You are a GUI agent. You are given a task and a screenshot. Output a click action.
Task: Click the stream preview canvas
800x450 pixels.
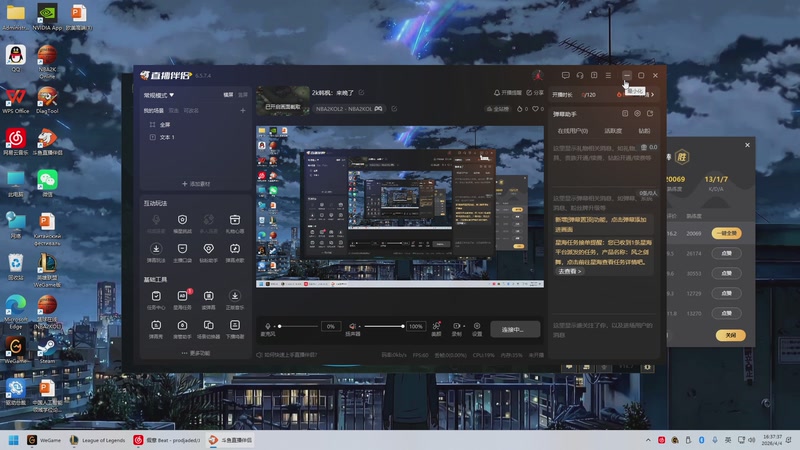pyautogui.click(x=400, y=207)
